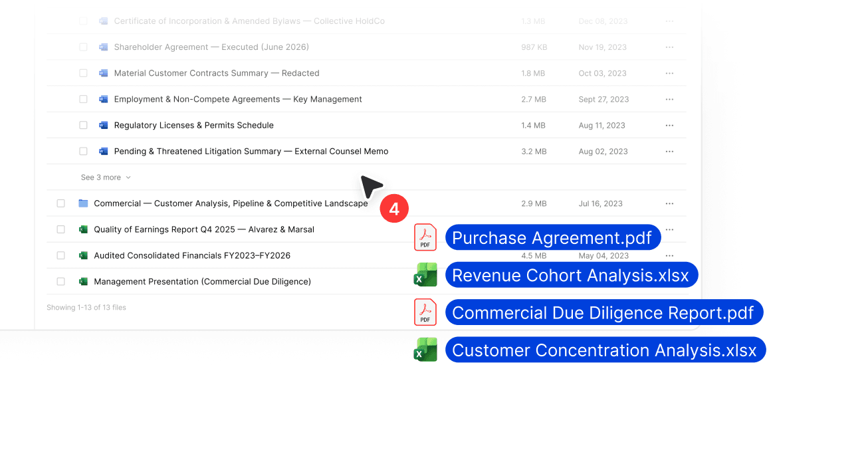
Task: Click folder icon of Commercial Customer Analysis folder
Action: tap(83, 203)
